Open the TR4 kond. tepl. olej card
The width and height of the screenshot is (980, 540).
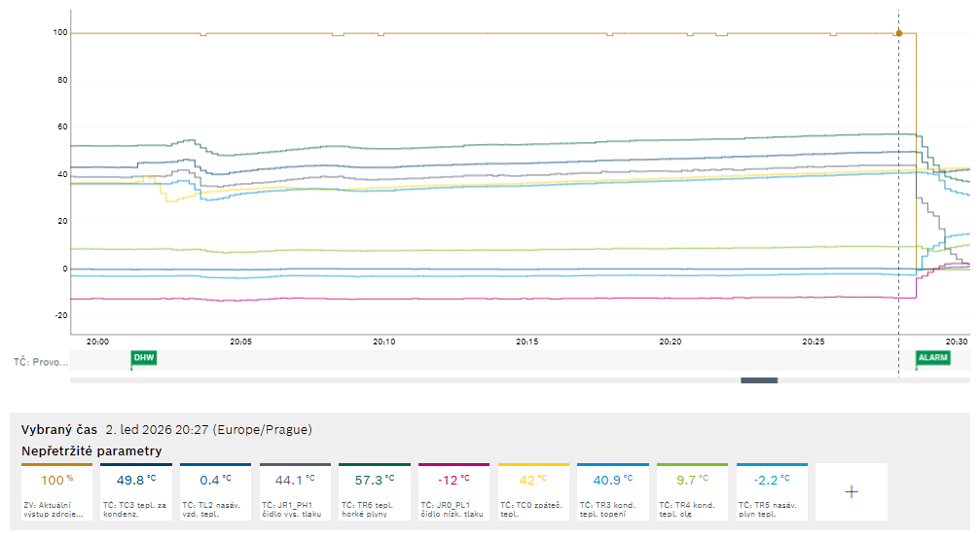[693, 491]
